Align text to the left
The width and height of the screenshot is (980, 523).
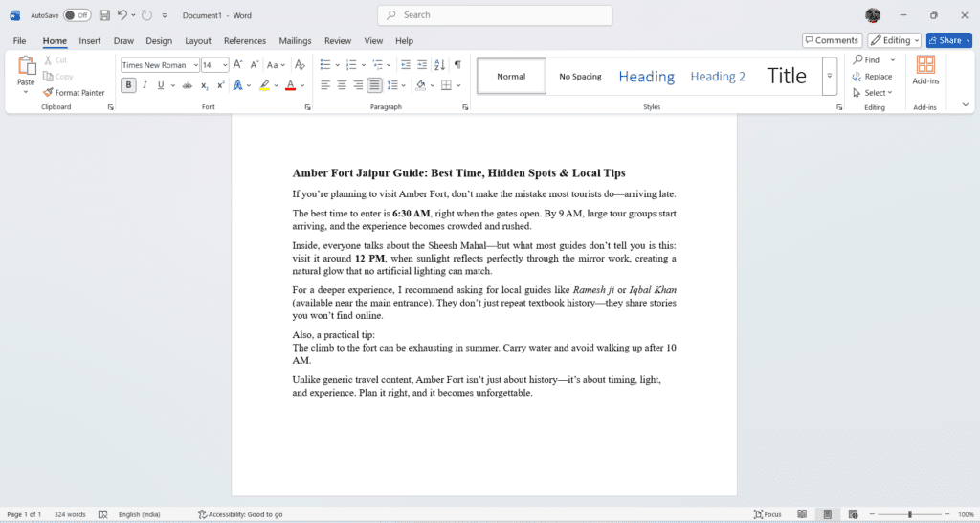pyautogui.click(x=325, y=85)
